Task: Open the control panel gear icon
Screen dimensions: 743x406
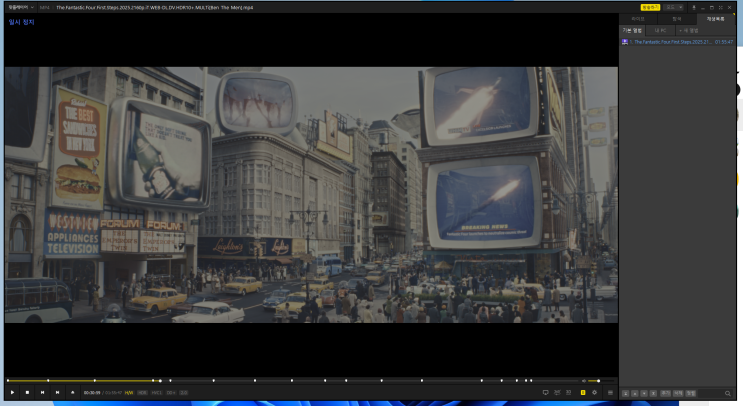Action: 594,393
